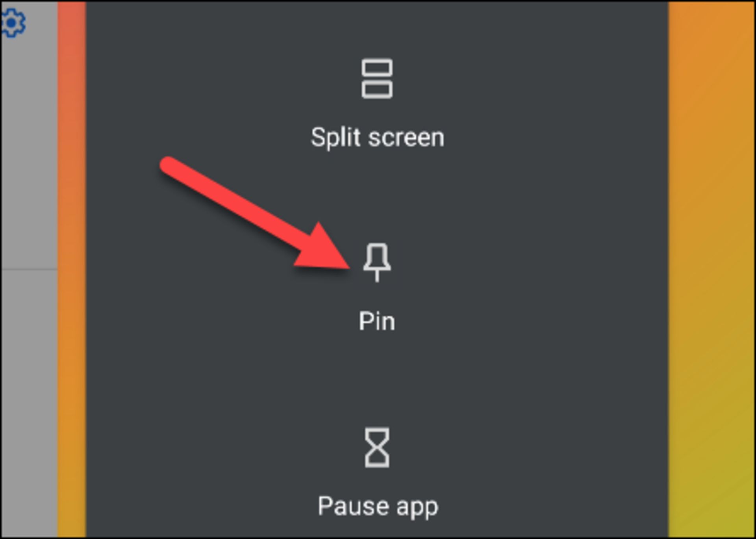The width and height of the screenshot is (756, 539).
Task: Choose the Split screen text label
Action: (377, 138)
